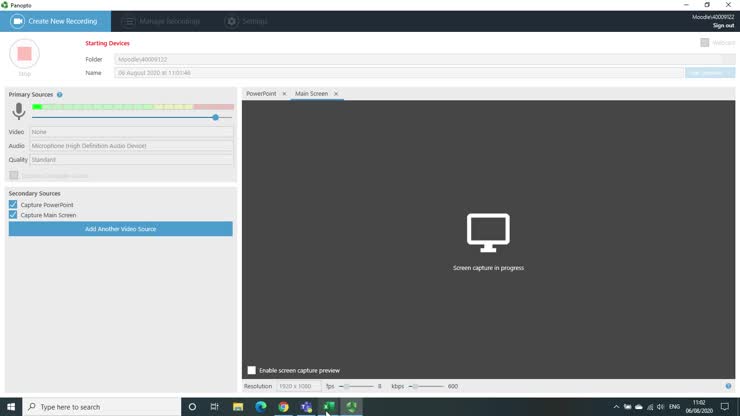Click the Sign out link
The image size is (740, 416).
tap(723, 26)
